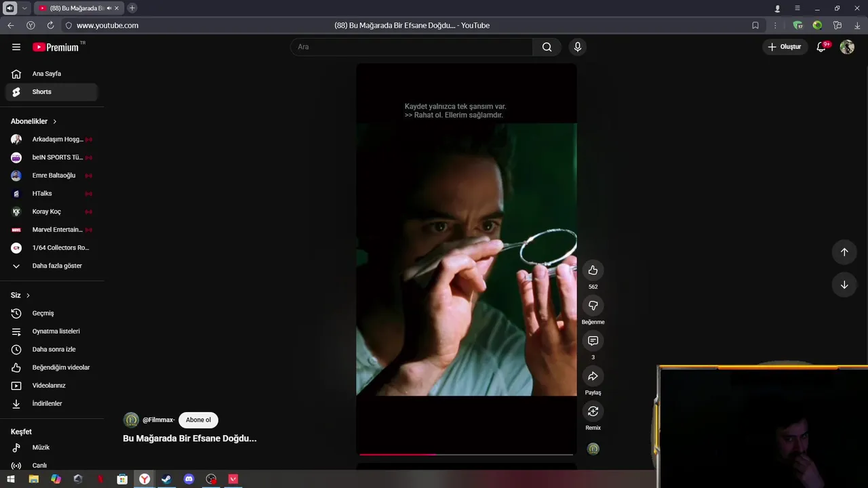Open a new browser tab
Screen dimensions: 868x488
click(132, 8)
